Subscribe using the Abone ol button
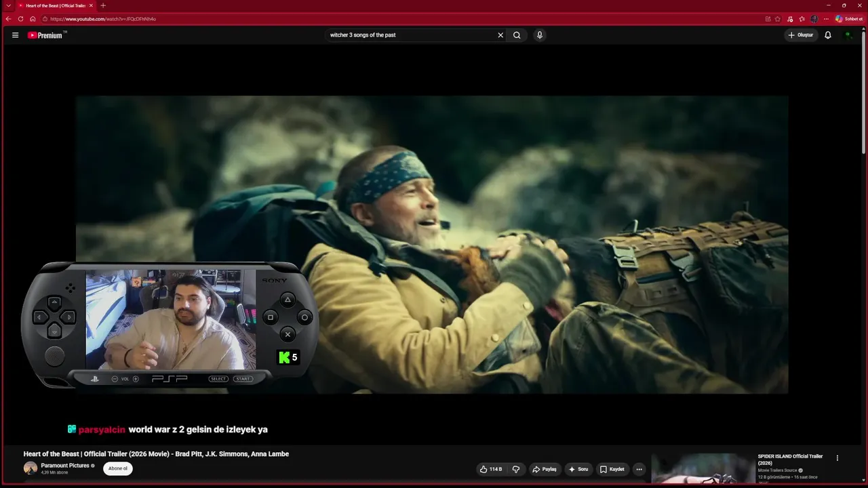Screen dimensions: 868x488 [118, 468]
